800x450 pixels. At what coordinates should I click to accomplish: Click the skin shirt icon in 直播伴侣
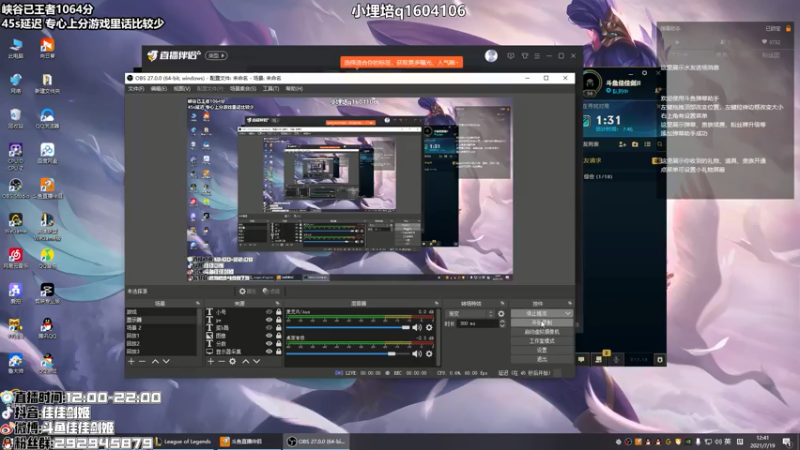pos(524,56)
